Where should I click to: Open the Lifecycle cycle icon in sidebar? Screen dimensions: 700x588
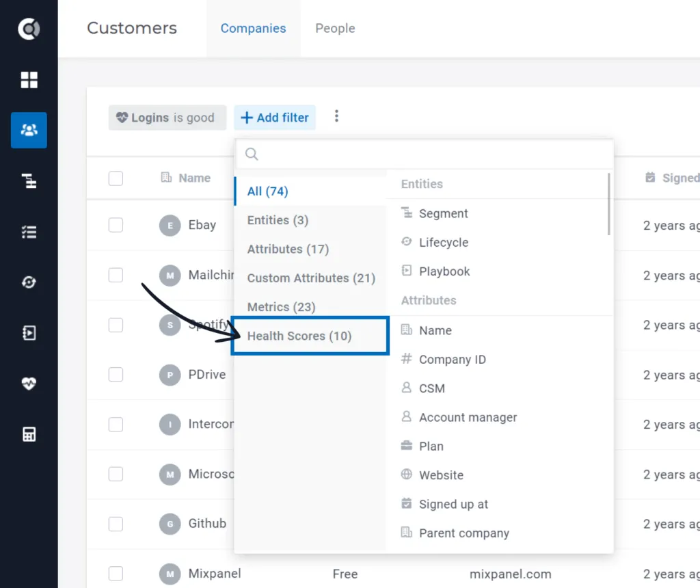pyautogui.click(x=29, y=282)
